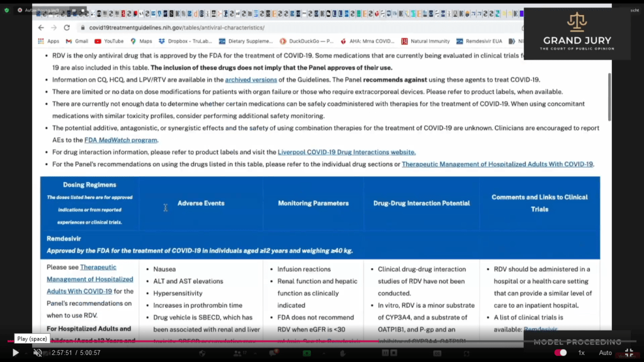Play the video

click(16, 353)
